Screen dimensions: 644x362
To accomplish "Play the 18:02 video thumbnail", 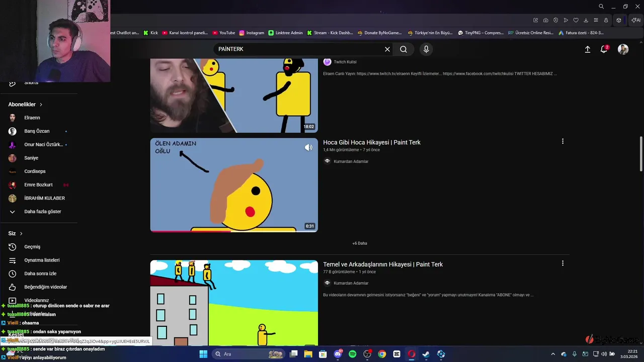I will tap(234, 96).
